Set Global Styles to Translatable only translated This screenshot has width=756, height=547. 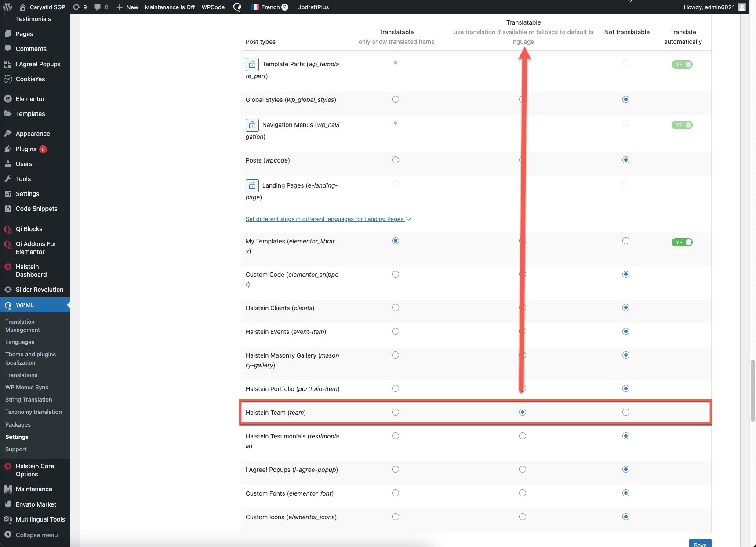[x=396, y=99]
